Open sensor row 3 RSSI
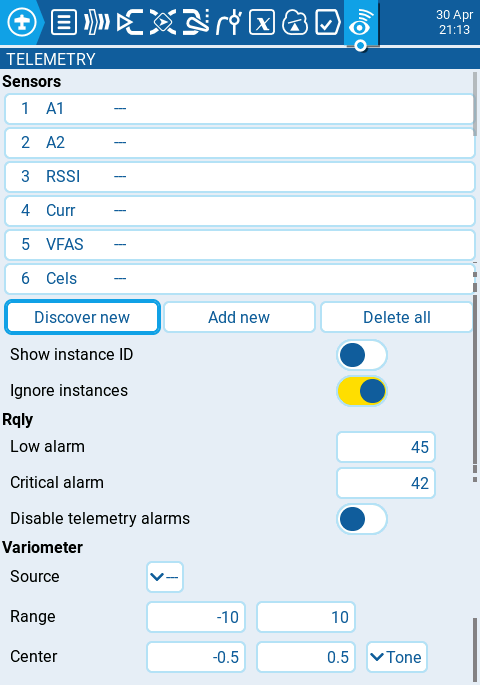480x685 pixels. point(239,176)
